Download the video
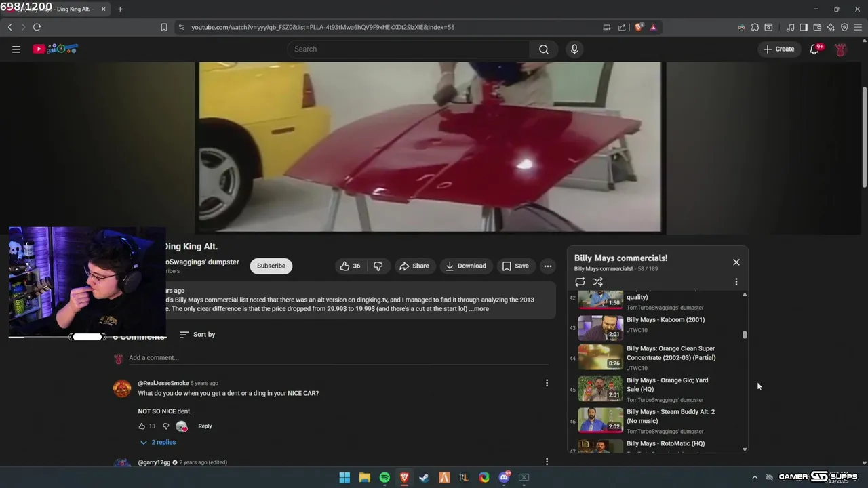 pos(466,266)
